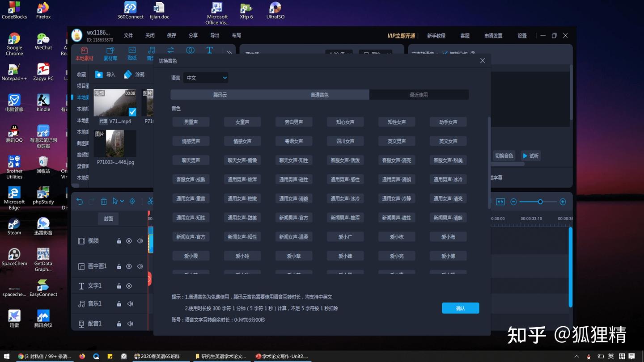This screenshot has height=362, width=644.
Task: Select the 四川女声 voice button
Action: pyautogui.click(x=345, y=141)
